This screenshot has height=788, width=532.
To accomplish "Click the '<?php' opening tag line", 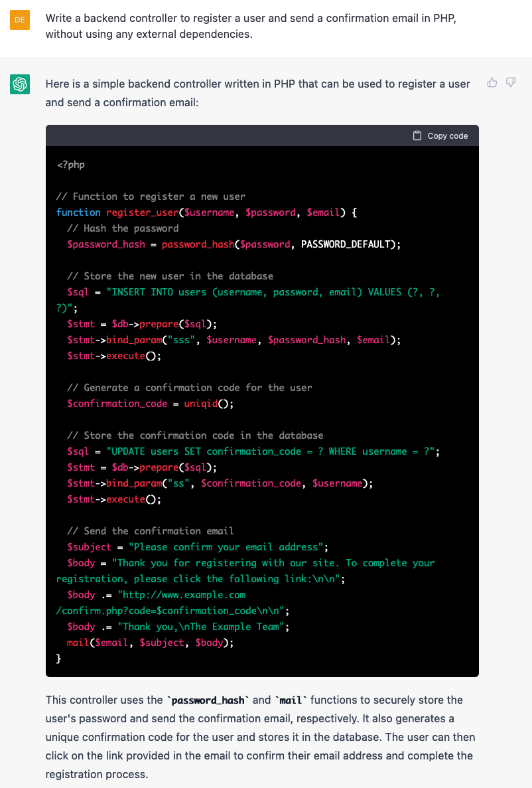I will 71,165.
